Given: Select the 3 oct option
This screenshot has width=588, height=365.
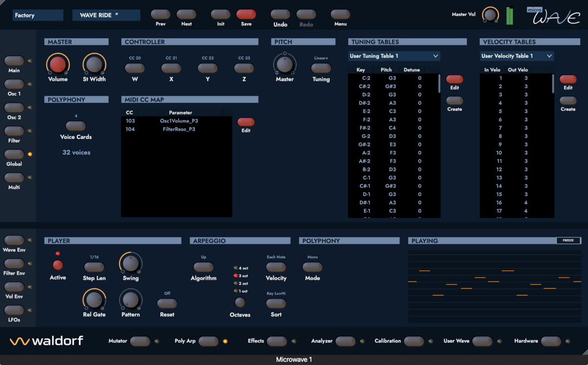Looking at the screenshot, I should [241, 276].
